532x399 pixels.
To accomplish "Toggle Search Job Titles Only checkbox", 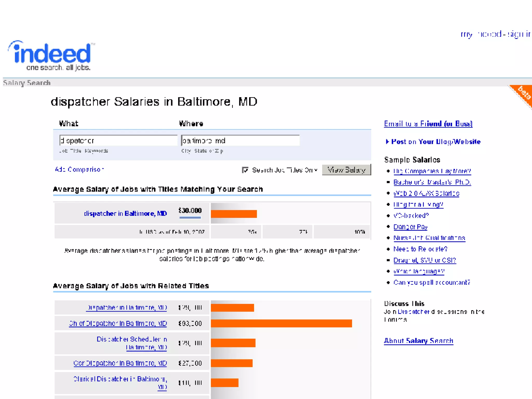I will (x=245, y=170).
